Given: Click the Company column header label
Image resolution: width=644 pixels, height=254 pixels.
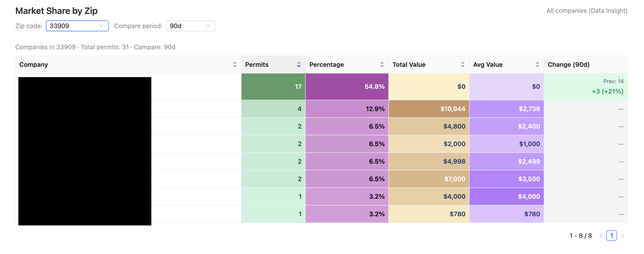Looking at the screenshot, I should pyautogui.click(x=33, y=64).
